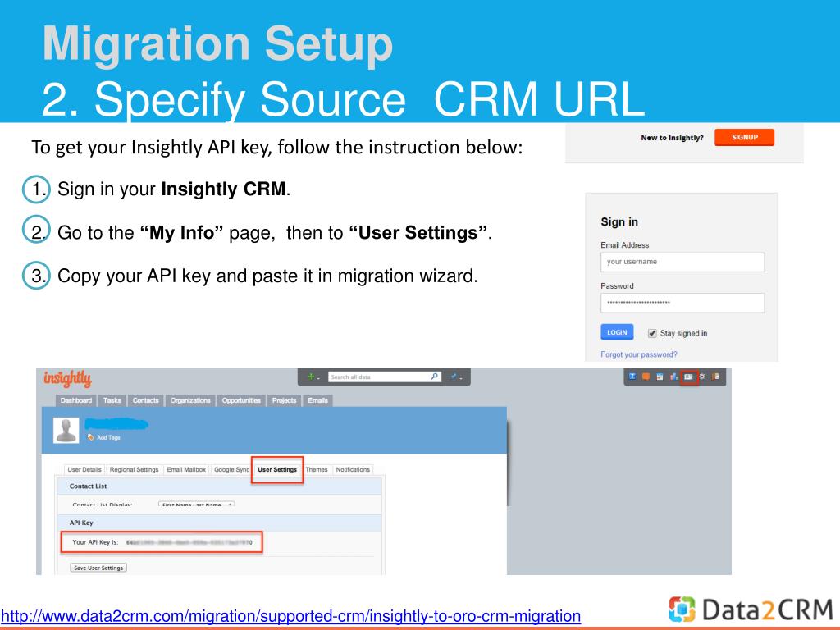Open the Tasks tab

tap(112, 400)
